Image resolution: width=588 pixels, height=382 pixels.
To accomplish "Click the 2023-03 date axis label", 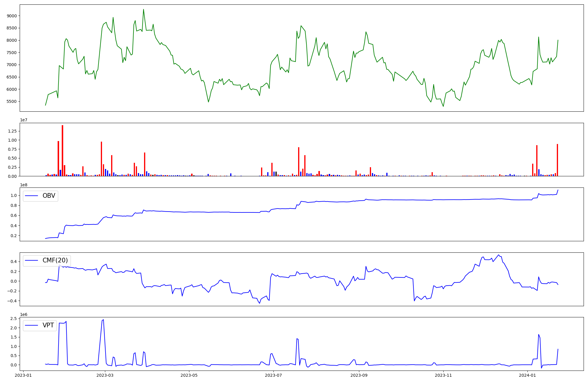I will click(x=105, y=375).
